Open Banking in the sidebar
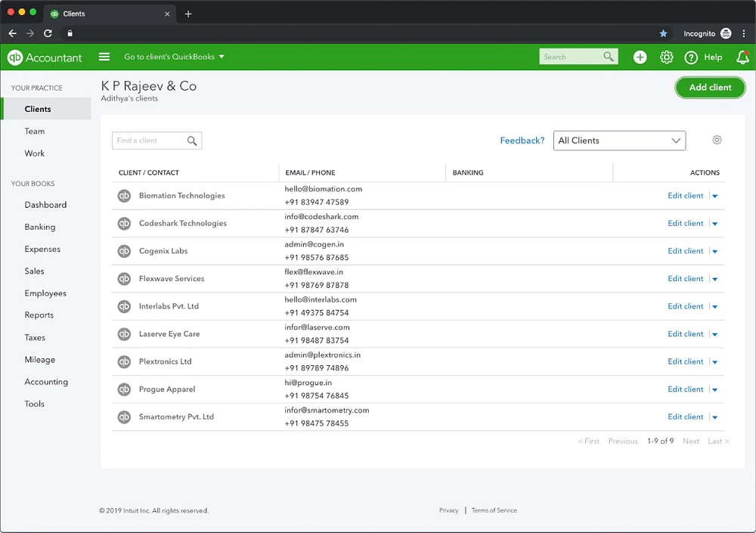 tap(40, 228)
